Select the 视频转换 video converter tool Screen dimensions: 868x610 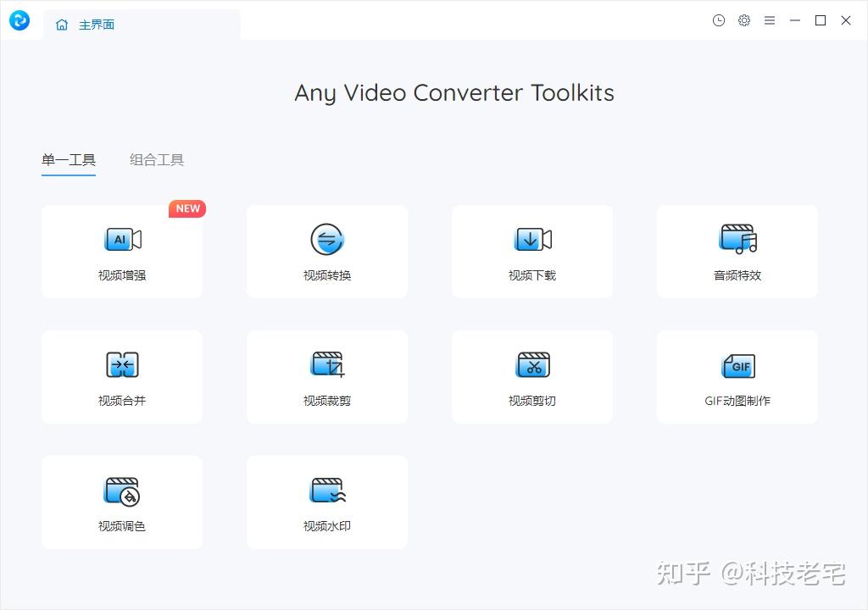click(x=326, y=251)
